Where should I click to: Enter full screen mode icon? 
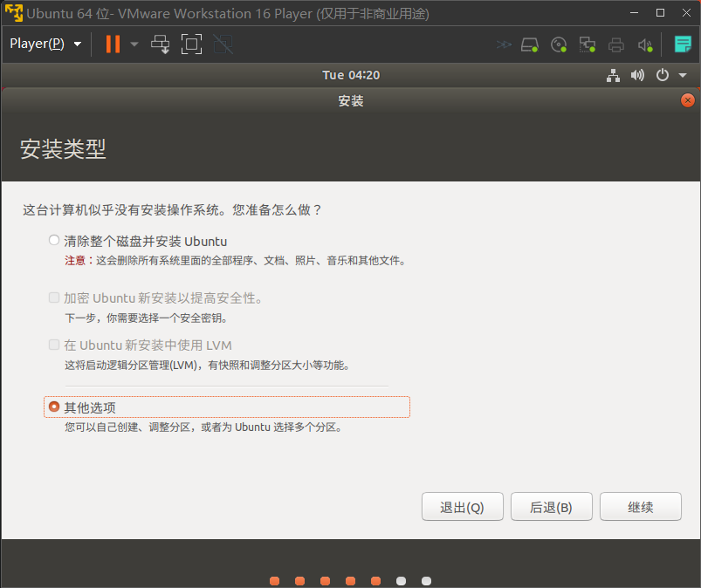[x=191, y=44]
